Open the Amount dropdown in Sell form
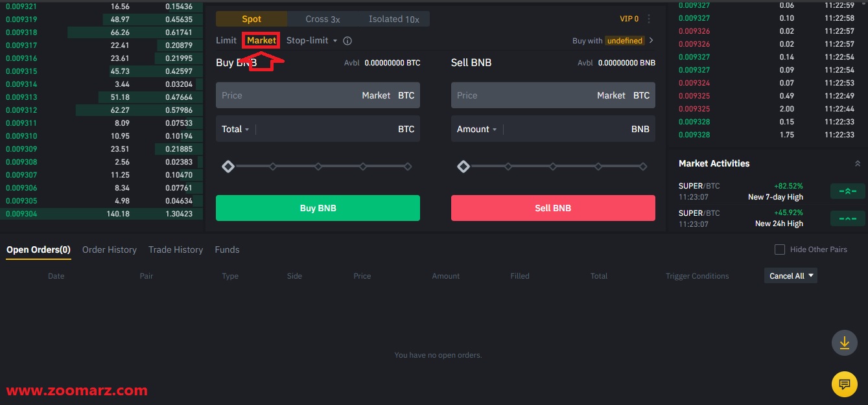Image resolution: width=868 pixels, height=405 pixels. pyautogui.click(x=476, y=129)
